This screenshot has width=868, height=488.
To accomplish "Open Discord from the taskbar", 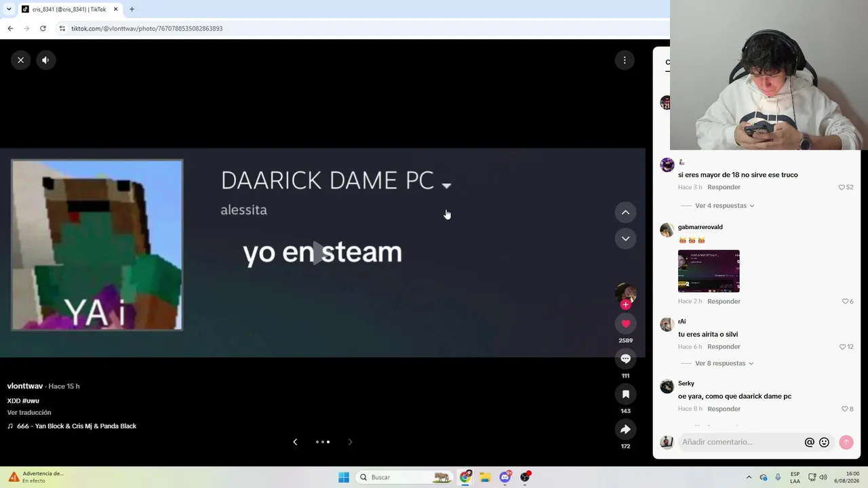I will pyautogui.click(x=505, y=477).
